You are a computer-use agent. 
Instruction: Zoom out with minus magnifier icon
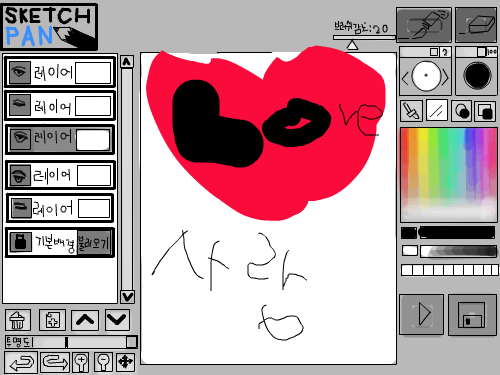(103, 362)
